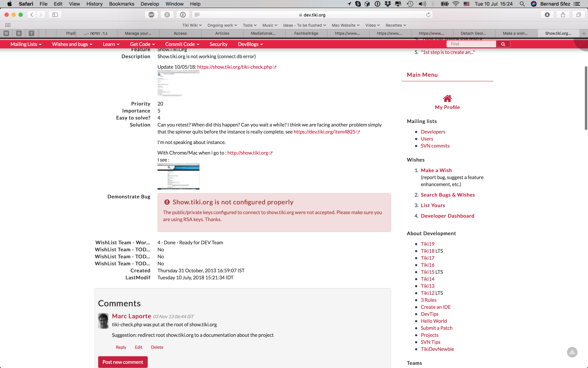Expand the Commit Code dropdown
Screen dimensions: 588x368
pyautogui.click(x=182, y=44)
